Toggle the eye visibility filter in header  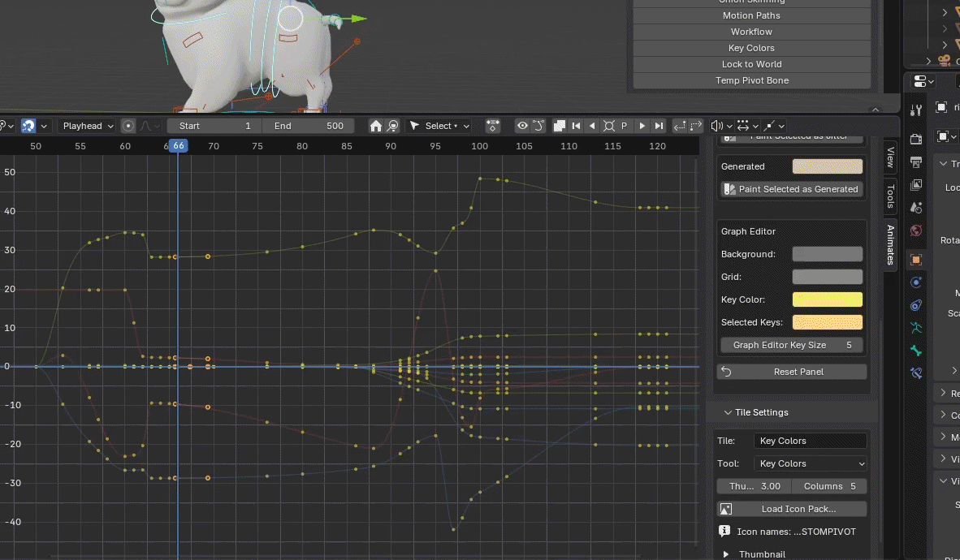click(x=522, y=126)
